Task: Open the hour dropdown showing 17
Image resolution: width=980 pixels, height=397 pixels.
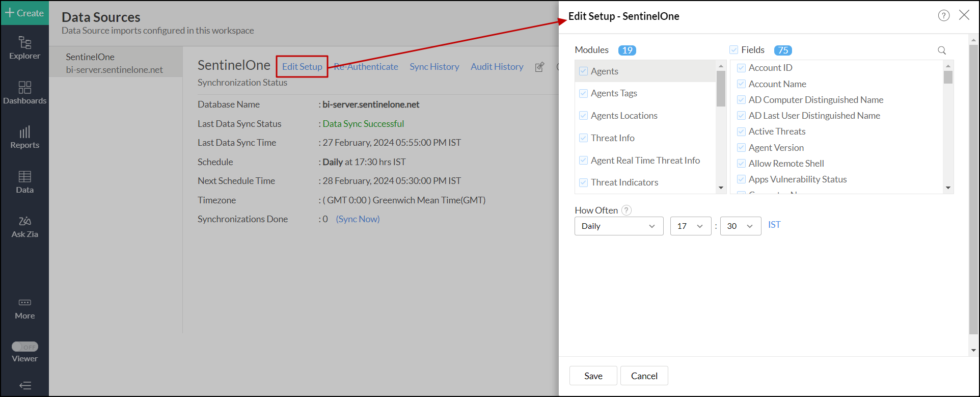Action: (x=690, y=226)
